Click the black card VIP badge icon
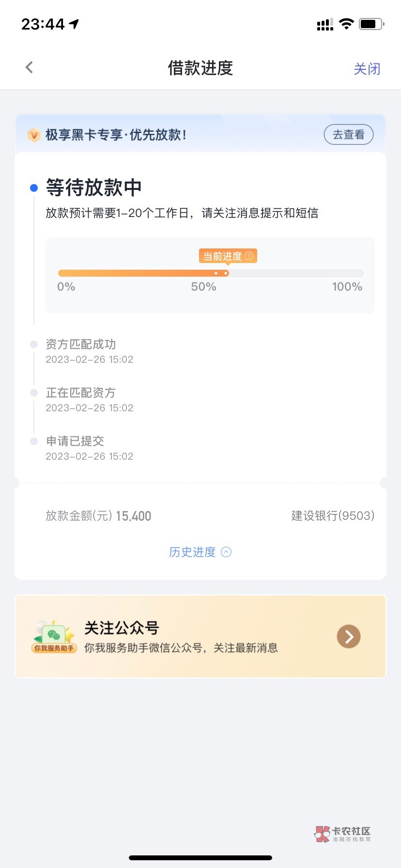 [x=34, y=135]
